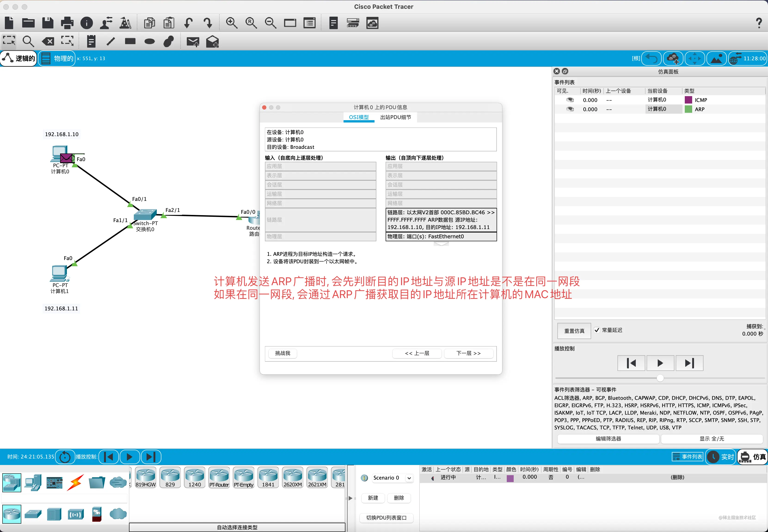Undo the last action
Viewport: 768px width, 532px height.
click(x=188, y=23)
